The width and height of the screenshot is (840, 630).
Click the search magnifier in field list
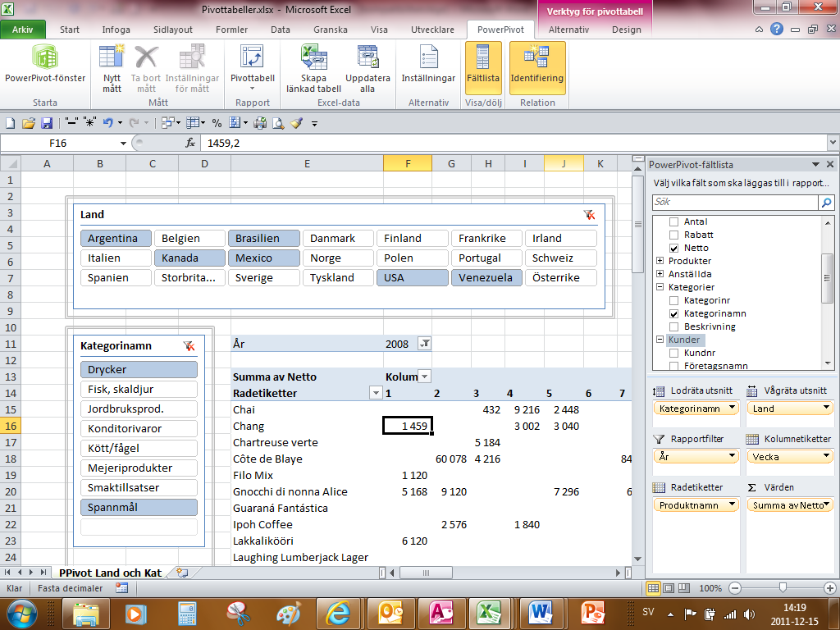[x=826, y=202]
